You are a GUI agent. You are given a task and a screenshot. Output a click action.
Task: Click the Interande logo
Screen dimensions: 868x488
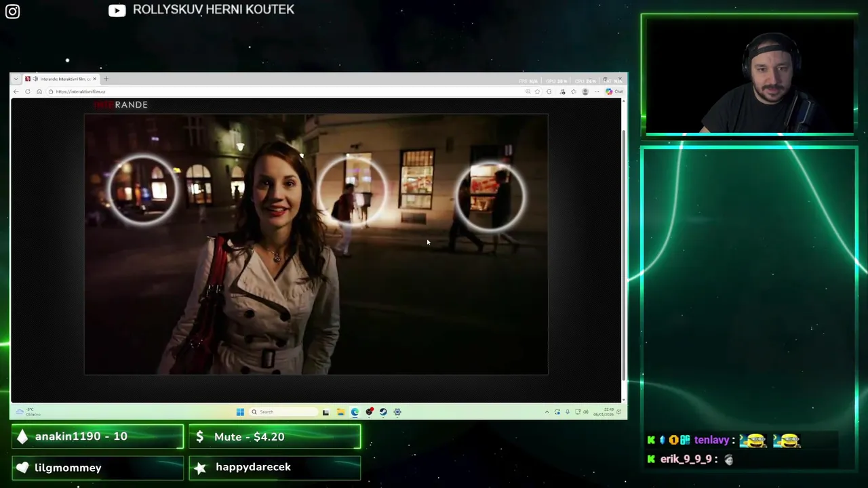121,104
